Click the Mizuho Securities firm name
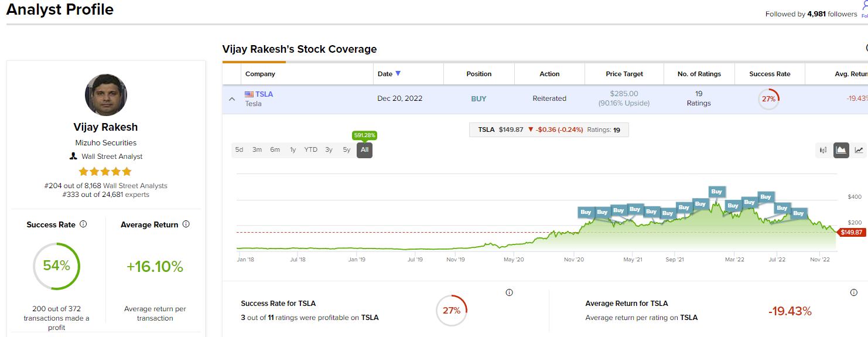 point(106,142)
